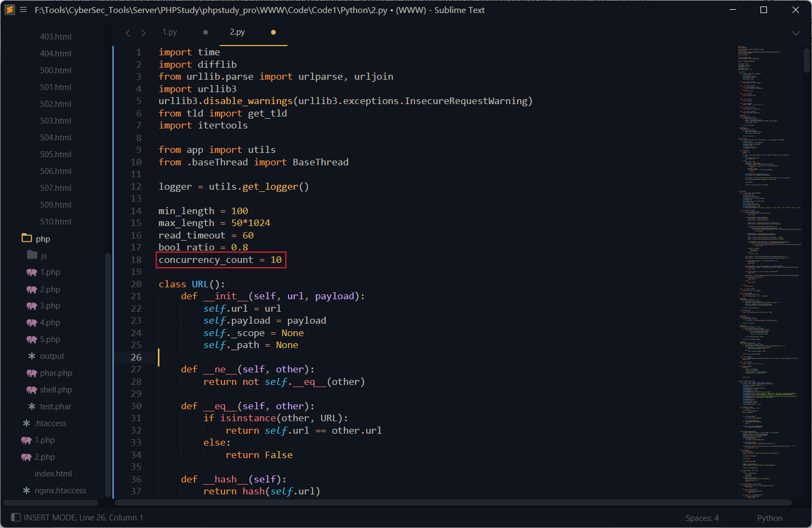Open shell.php file with elephant icon

click(55, 390)
